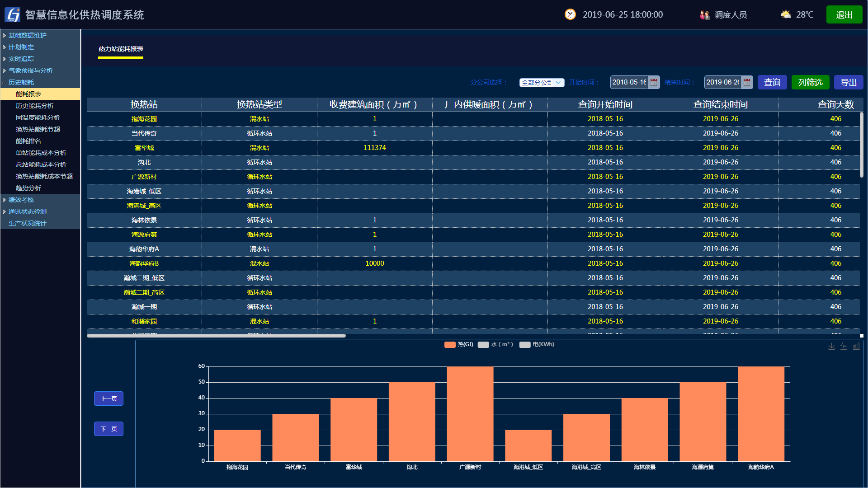Select the 热力站能耗报表 tab

point(121,49)
